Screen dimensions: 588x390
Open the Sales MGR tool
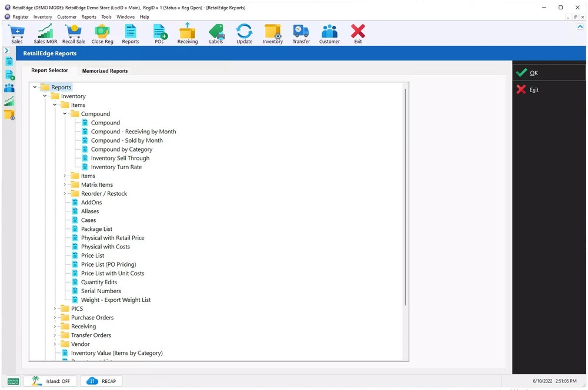coord(45,33)
